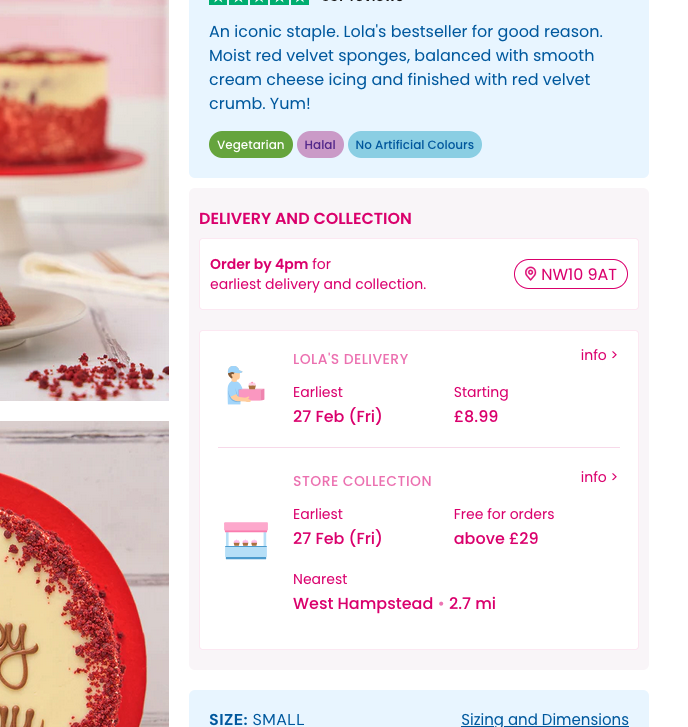Image resolution: width=688 pixels, height=727 pixels.
Task: Click the chevron next to Store Collection info
Action: tap(614, 477)
